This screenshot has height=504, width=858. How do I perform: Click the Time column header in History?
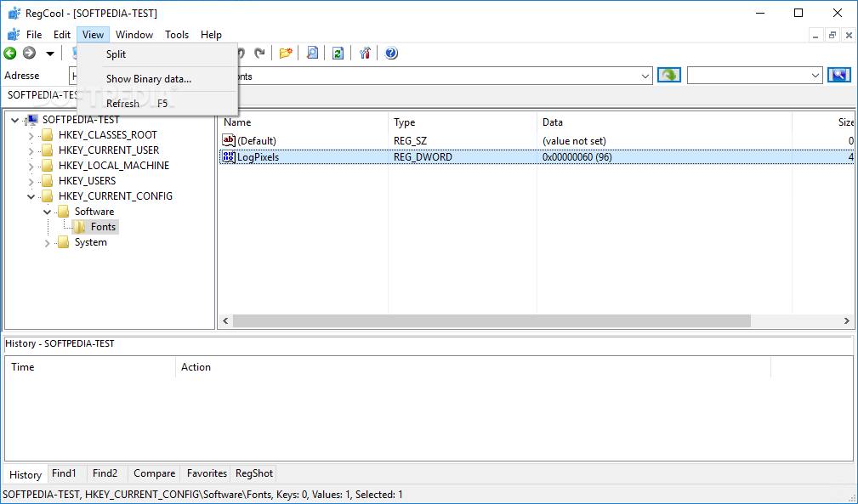(90, 367)
